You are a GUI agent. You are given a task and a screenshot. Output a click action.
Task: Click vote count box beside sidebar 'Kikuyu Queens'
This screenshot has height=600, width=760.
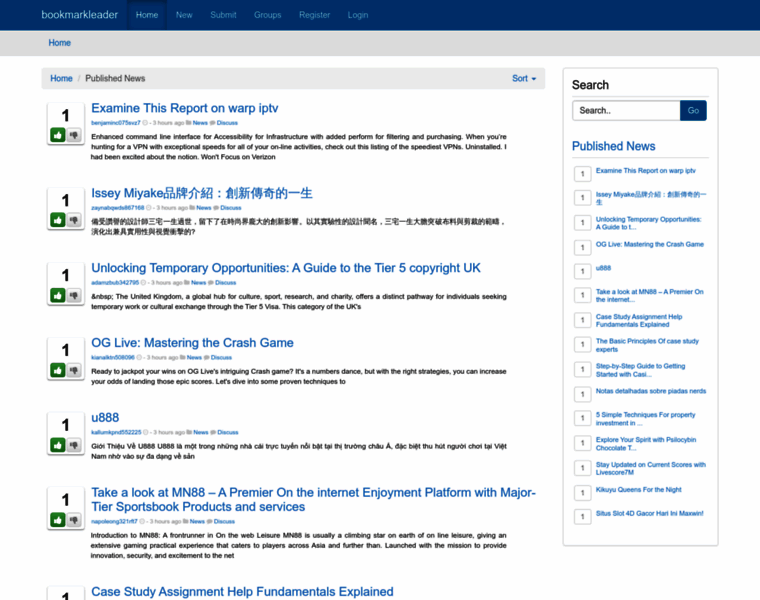582,493
